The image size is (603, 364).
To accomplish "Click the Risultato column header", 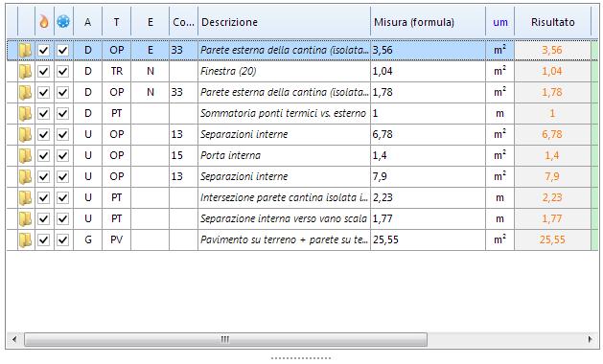I will click(552, 22).
